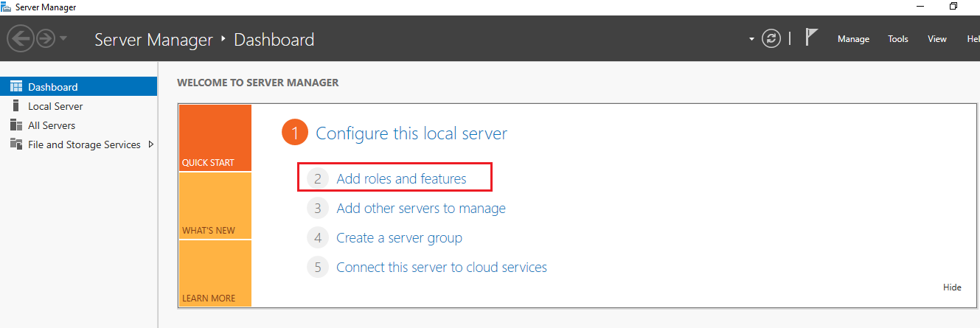Open the notifications flag

pos(811,38)
